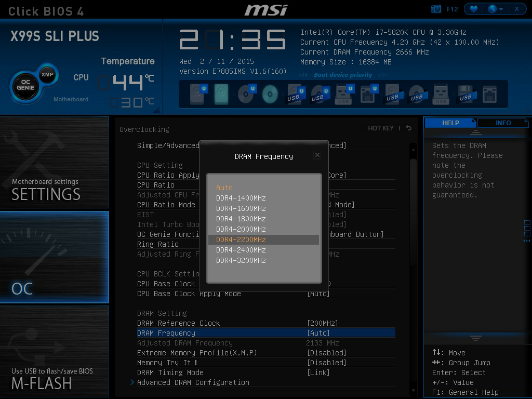The width and height of the screenshot is (532, 399).
Task: Click the Version E7885IMS V1.6(160) text
Action: coord(233,71)
